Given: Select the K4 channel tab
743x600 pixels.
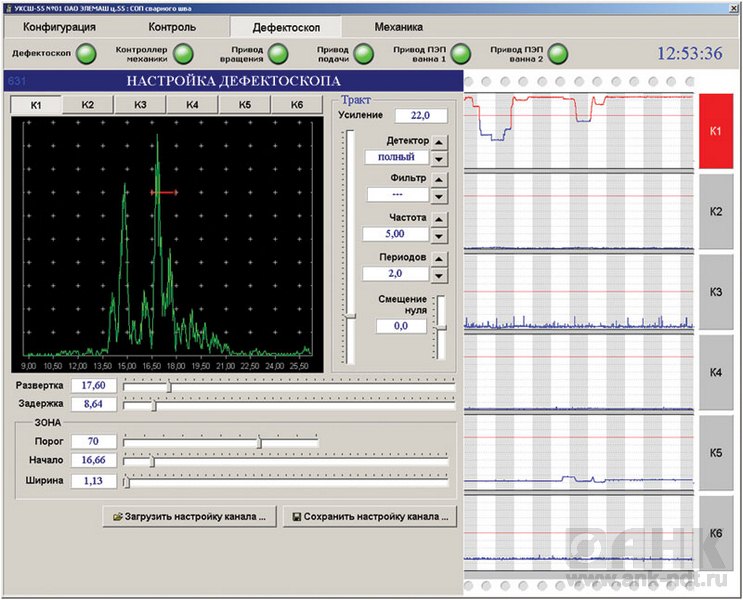Looking at the screenshot, I should 192,105.
